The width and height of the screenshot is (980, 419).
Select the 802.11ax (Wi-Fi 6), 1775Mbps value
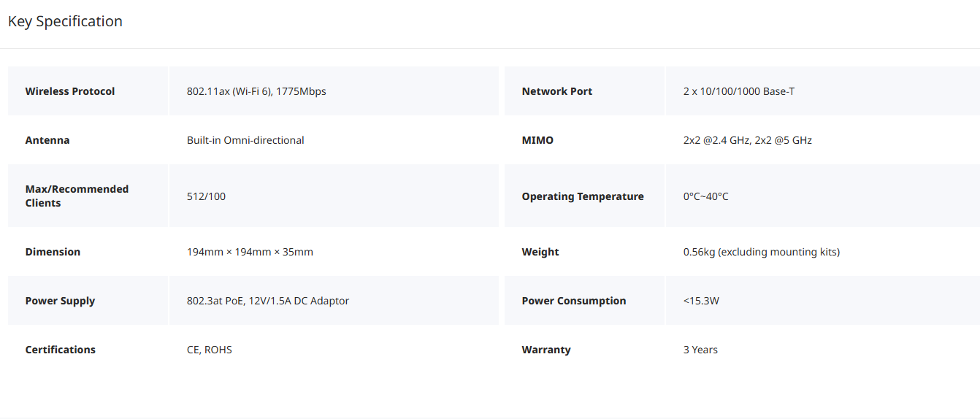[x=256, y=91]
